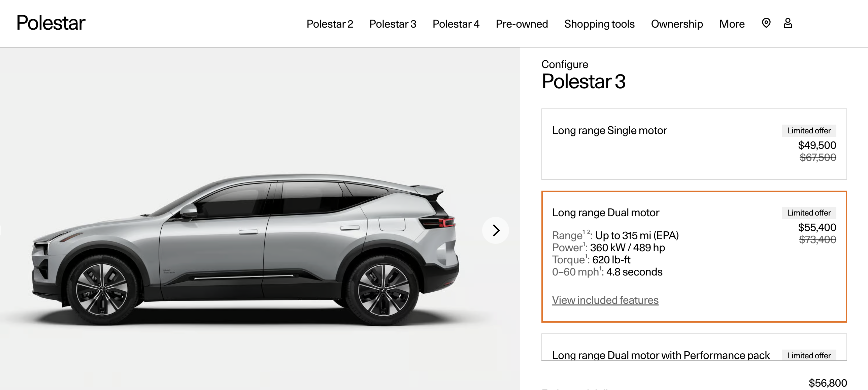Click the $56,800 total price
This screenshot has width=868, height=390.
(x=828, y=383)
